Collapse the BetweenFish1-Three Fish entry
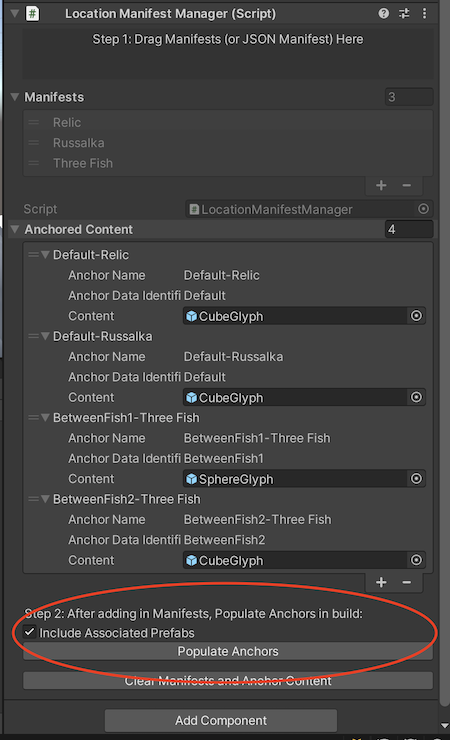 point(45,417)
